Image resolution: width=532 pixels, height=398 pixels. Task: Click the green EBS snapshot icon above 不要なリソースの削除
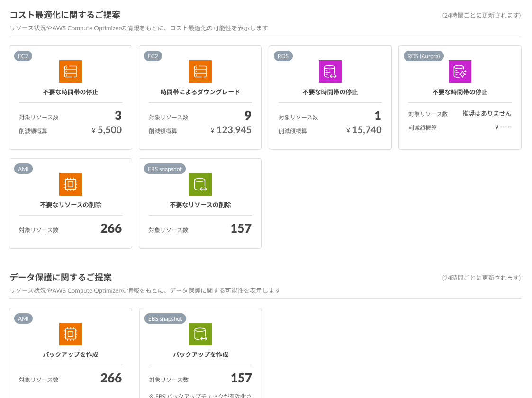[x=200, y=184]
